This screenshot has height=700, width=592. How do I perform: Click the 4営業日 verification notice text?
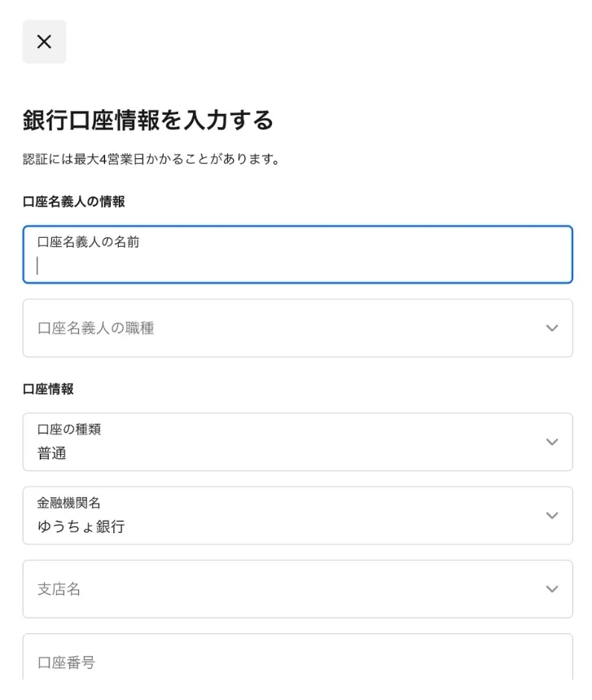(x=151, y=160)
